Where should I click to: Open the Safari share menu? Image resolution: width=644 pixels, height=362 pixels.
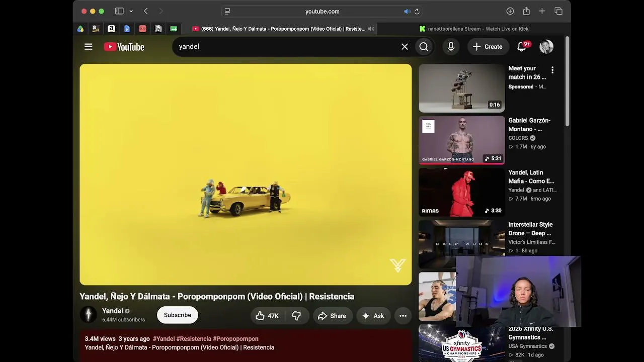point(526,11)
